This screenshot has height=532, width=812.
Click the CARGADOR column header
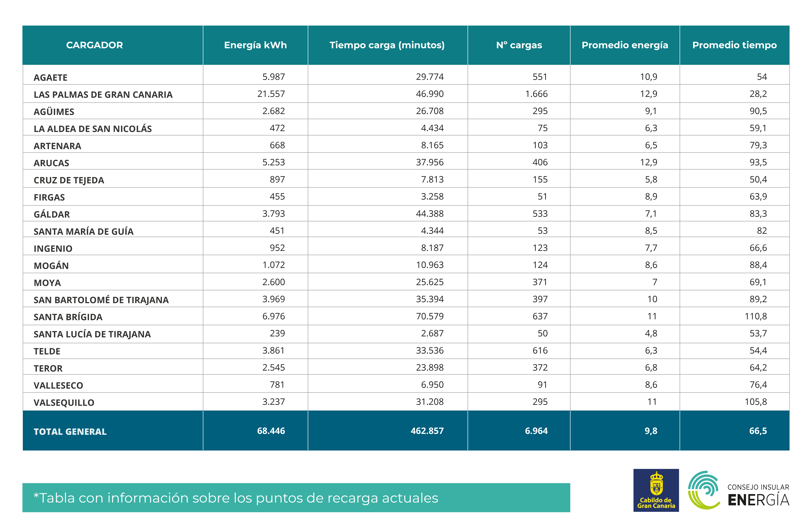click(x=95, y=45)
